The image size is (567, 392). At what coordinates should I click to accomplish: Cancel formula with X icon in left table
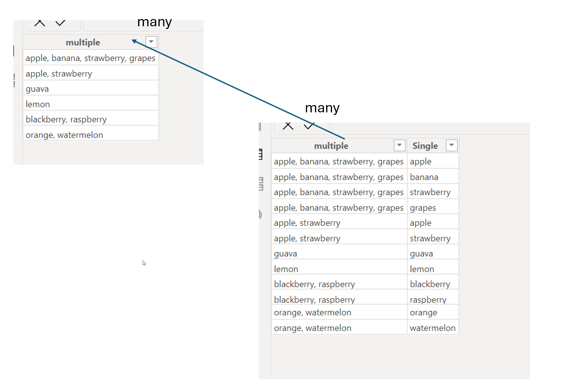point(40,23)
